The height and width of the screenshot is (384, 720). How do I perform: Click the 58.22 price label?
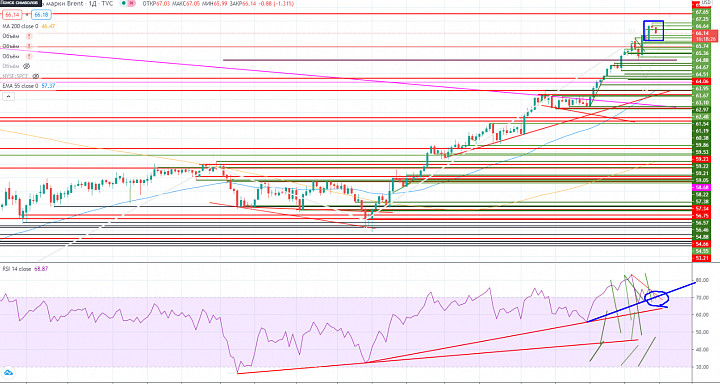(701, 194)
